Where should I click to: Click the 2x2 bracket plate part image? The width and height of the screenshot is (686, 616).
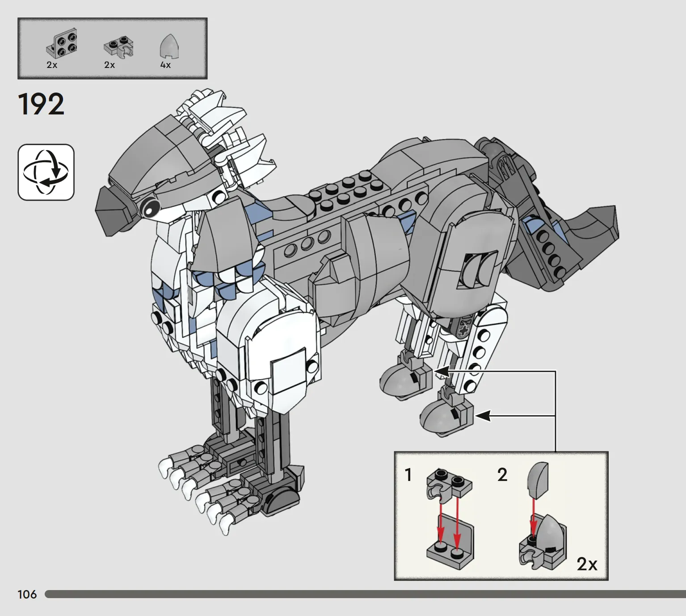[62, 44]
